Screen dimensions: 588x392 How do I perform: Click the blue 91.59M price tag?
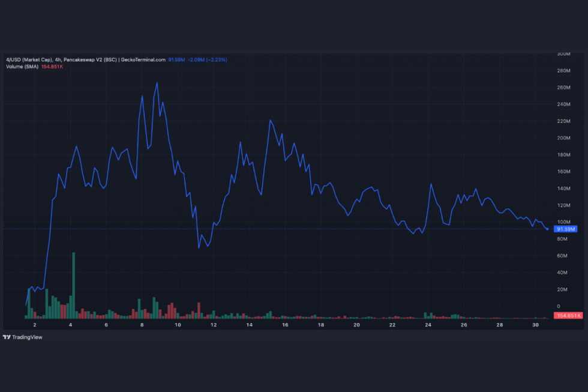point(566,229)
